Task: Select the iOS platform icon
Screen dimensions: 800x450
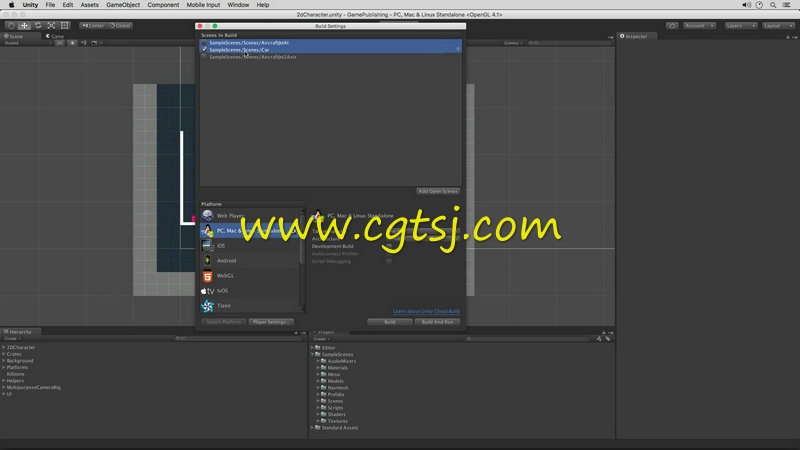Action: coord(208,245)
